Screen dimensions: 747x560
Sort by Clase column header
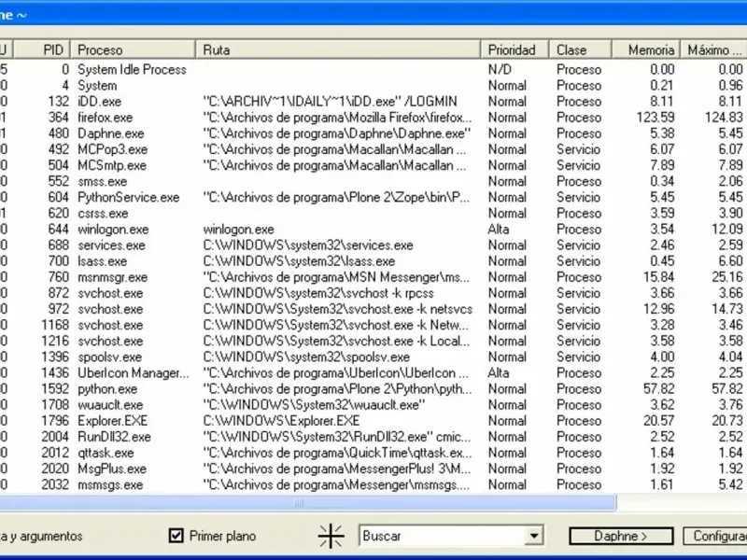[x=580, y=49]
